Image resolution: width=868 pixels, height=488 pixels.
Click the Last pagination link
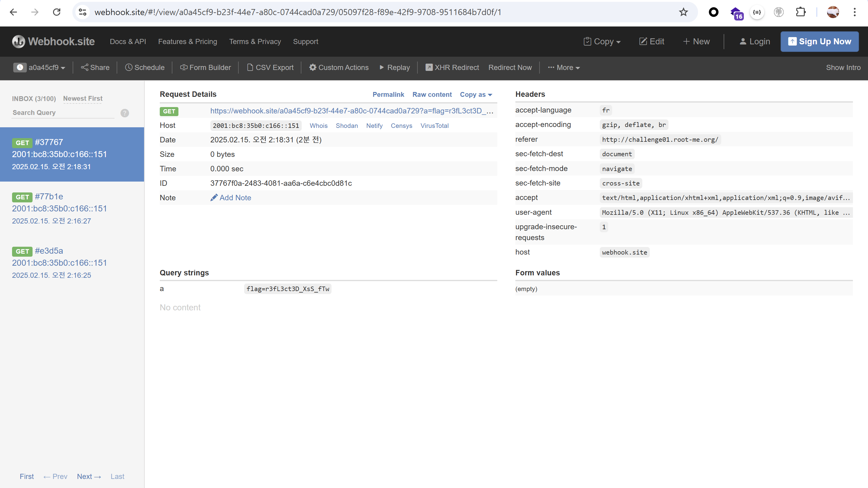[117, 477]
